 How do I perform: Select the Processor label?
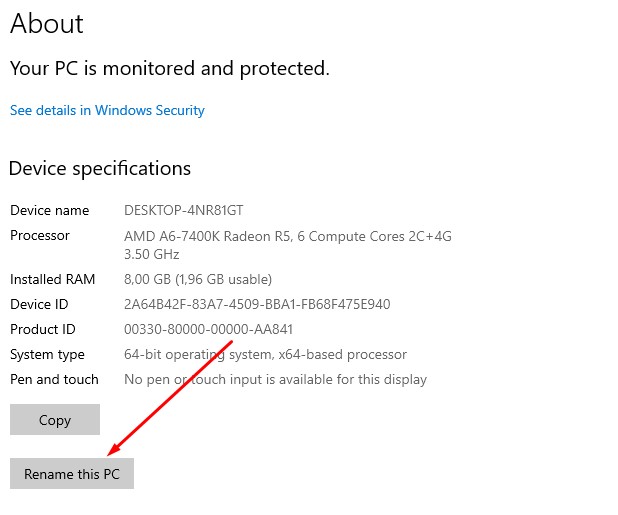point(40,235)
